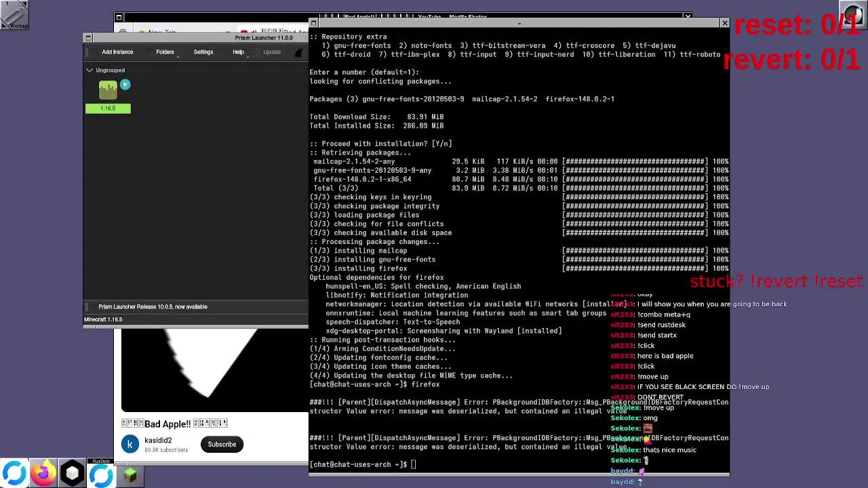Screen dimensions: 868x488
Task: Click 'Optional dependencies for firefox' line
Action: click(x=376, y=277)
